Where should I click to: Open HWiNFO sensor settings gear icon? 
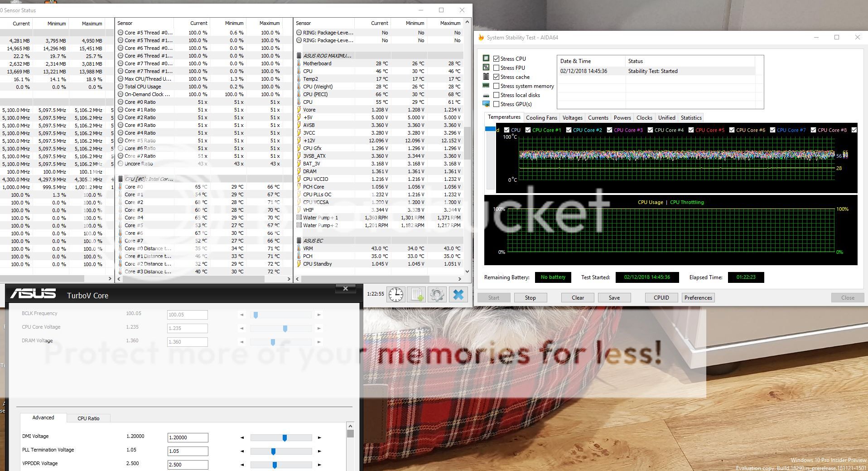click(x=437, y=295)
